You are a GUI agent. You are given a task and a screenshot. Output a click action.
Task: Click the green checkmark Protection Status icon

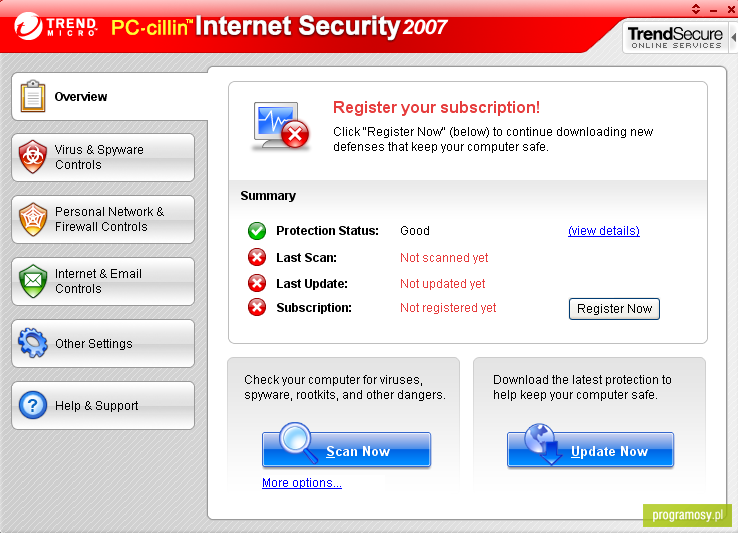[257, 231]
